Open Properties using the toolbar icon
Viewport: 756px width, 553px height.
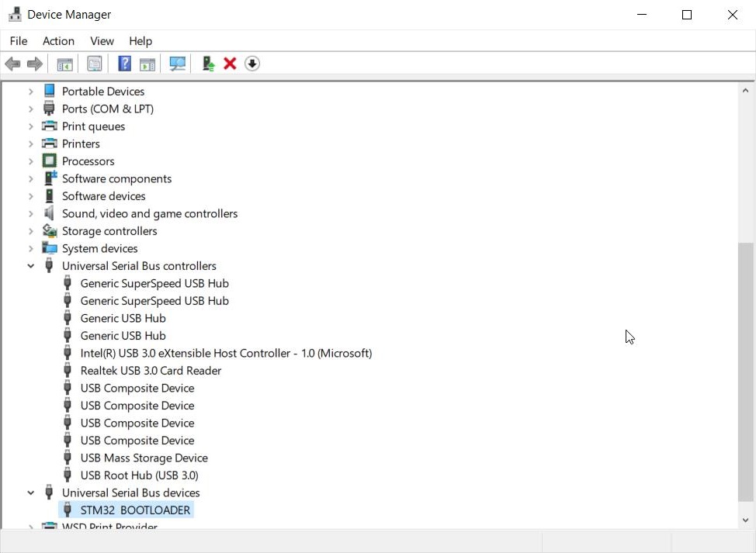click(94, 64)
